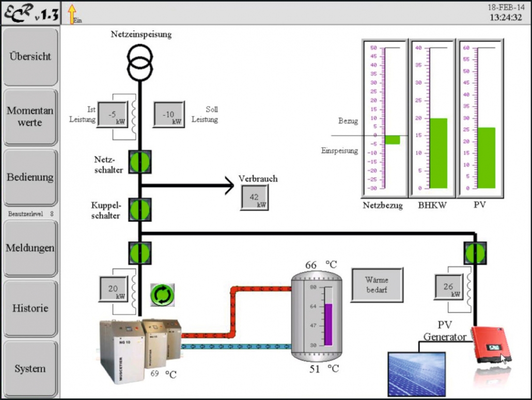532x400 pixels.
Task: Click the ECR v1.3 logo
Action: tap(30, 13)
